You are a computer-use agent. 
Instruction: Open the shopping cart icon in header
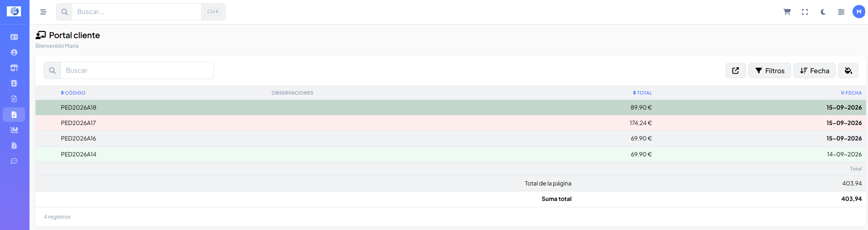point(787,12)
